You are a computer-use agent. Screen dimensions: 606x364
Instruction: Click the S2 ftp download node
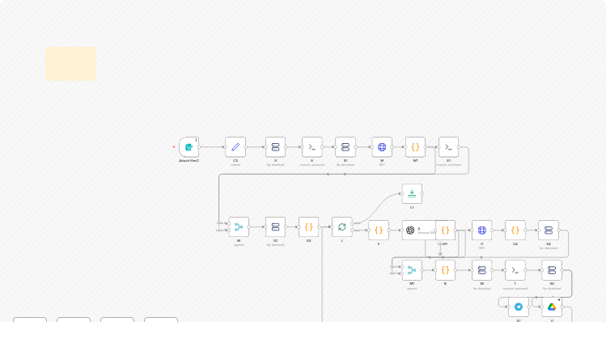point(275,227)
